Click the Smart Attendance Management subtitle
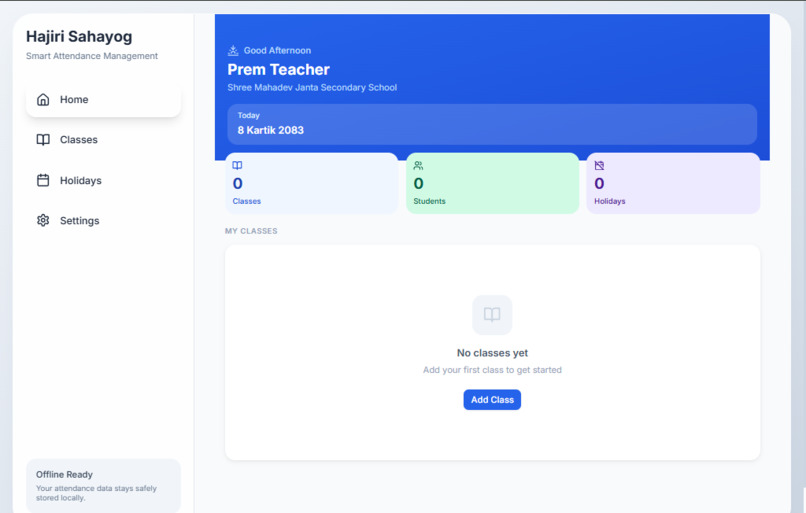 tap(92, 56)
